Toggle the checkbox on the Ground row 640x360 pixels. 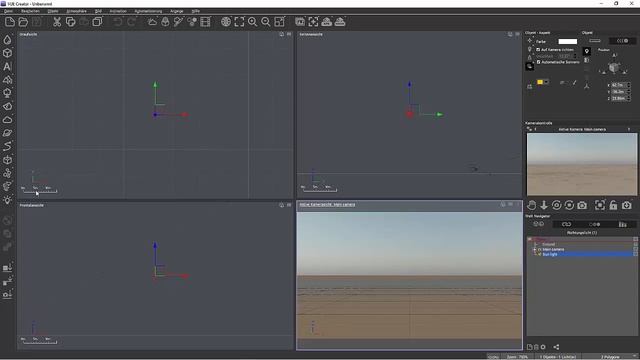click(x=636, y=244)
